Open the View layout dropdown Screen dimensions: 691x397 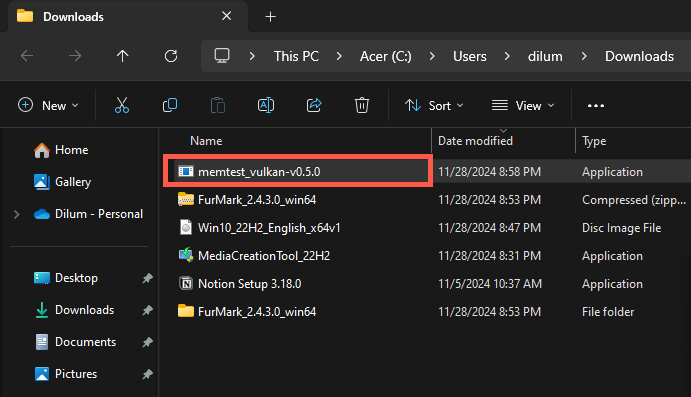coord(523,105)
